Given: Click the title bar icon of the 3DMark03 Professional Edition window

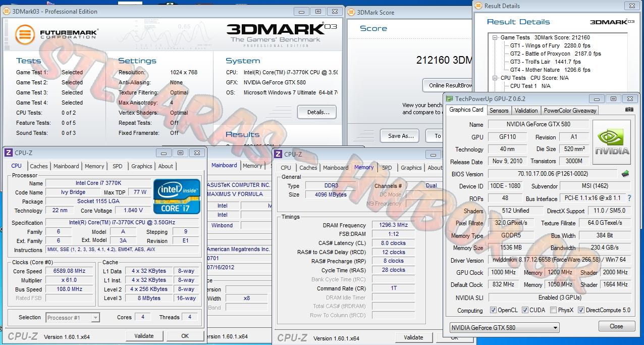Looking at the screenshot, I should click(7, 11).
